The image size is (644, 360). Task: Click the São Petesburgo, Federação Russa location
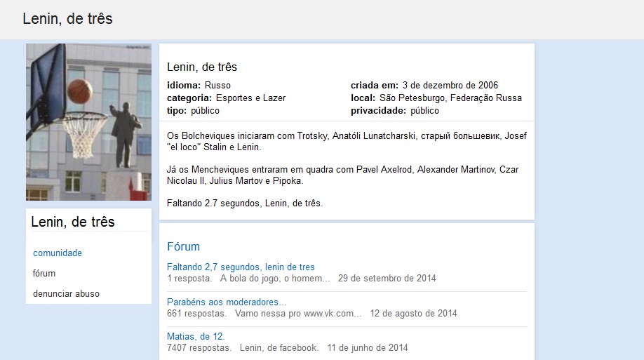click(450, 98)
